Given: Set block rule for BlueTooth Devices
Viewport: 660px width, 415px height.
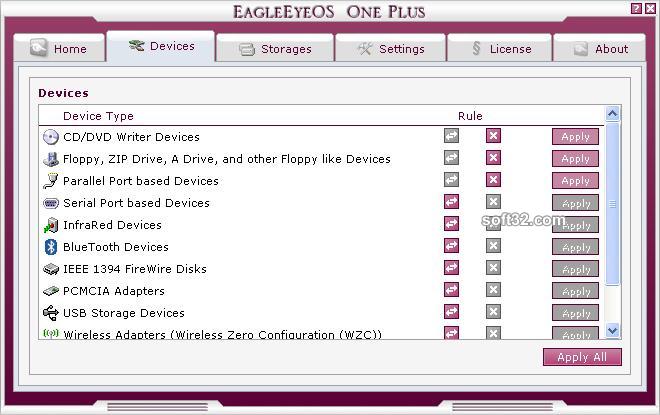Looking at the screenshot, I should 493,245.
